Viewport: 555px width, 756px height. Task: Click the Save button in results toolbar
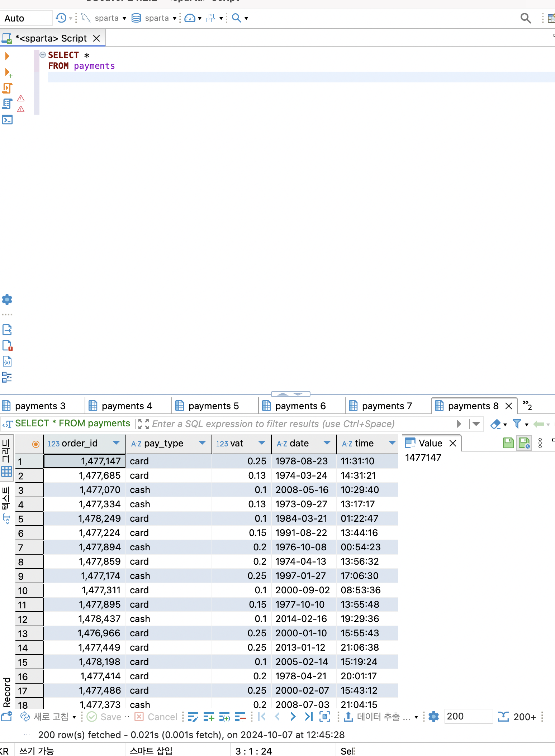pyautogui.click(x=104, y=717)
